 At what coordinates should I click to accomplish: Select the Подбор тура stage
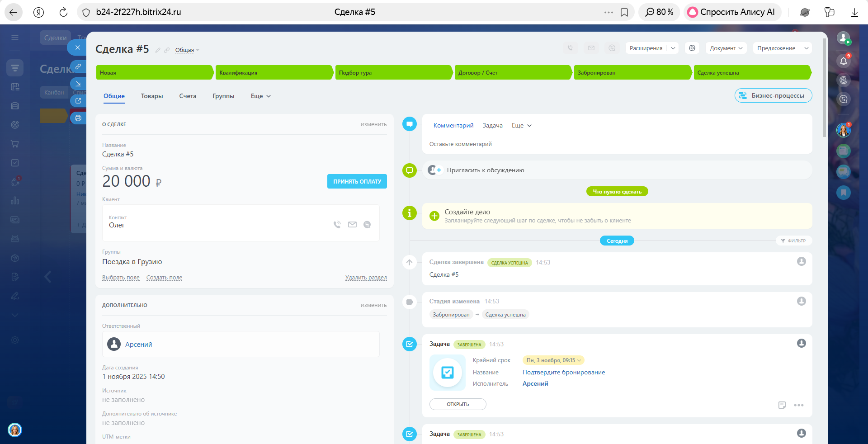pos(393,72)
